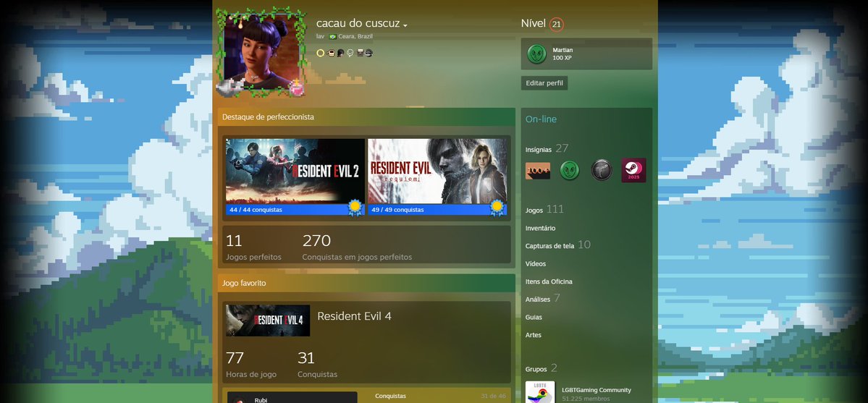Open the Grupos 2 link
The width and height of the screenshot is (868, 403).
pyautogui.click(x=542, y=368)
